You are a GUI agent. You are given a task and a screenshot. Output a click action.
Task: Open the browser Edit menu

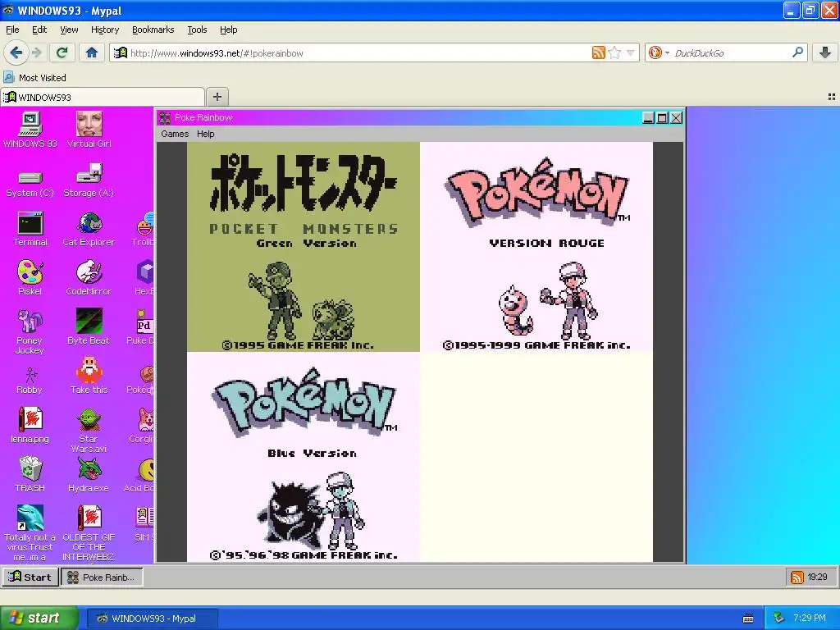tap(39, 30)
